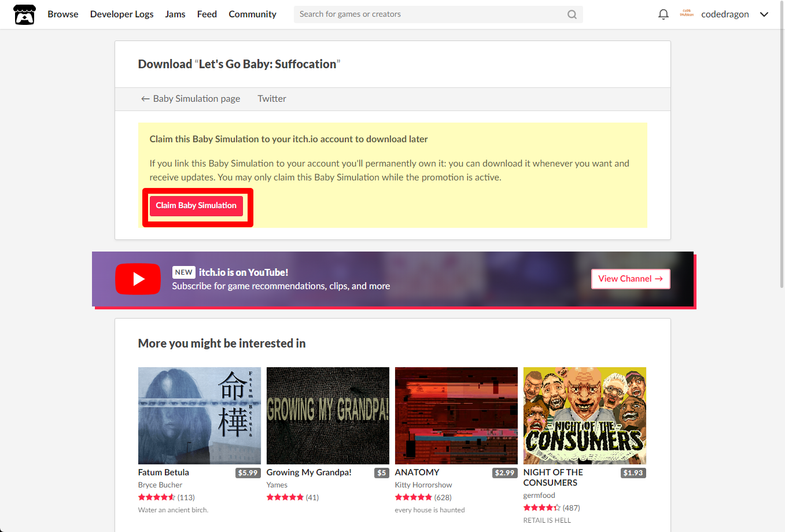This screenshot has height=532, width=785.
Task: Click the codedragon username
Action: tap(725, 14)
